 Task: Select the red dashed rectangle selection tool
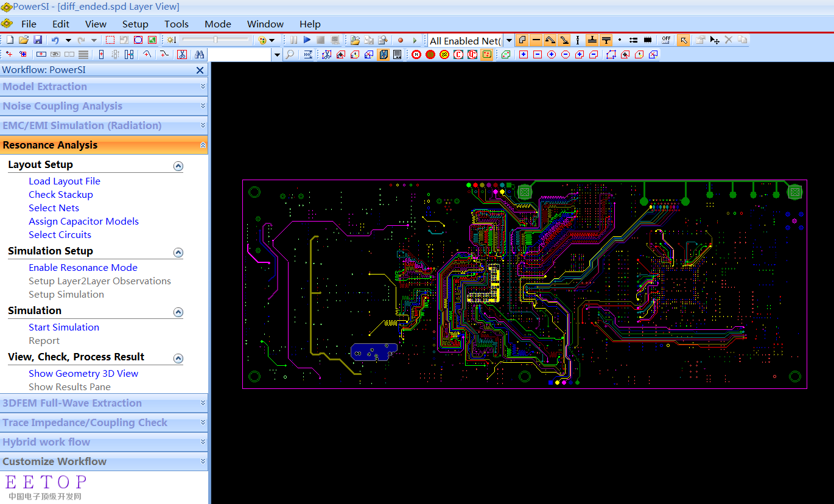pos(110,40)
